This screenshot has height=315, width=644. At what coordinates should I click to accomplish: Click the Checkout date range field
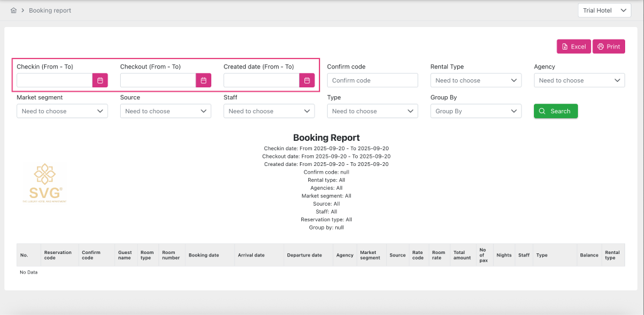158,80
